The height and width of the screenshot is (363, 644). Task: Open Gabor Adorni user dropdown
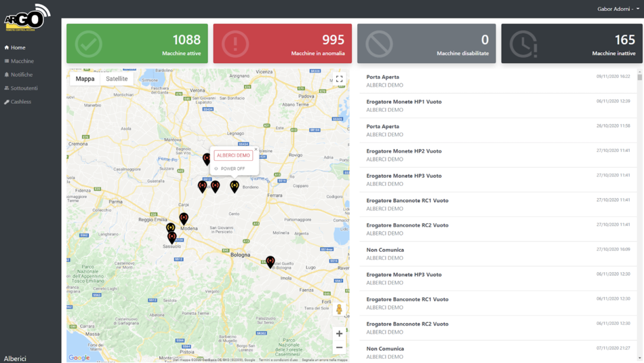[618, 9]
